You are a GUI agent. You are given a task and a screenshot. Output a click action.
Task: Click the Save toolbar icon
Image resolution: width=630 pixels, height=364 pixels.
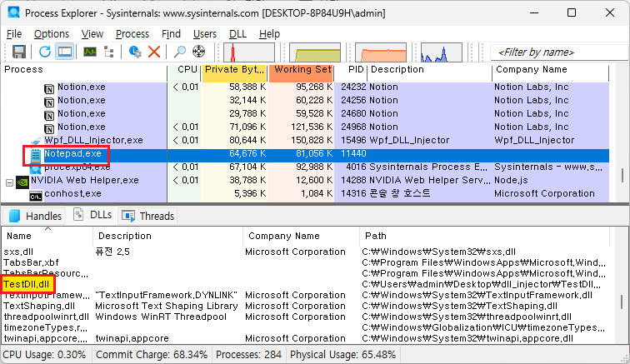18,52
